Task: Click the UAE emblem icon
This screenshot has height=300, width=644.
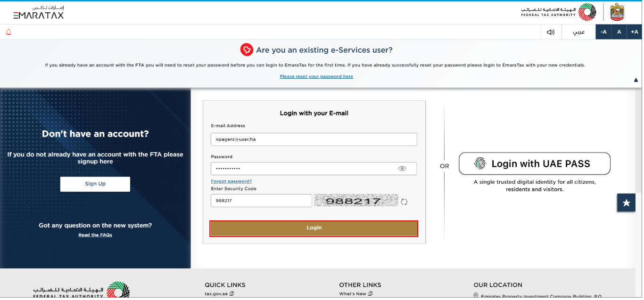Action: [x=617, y=12]
